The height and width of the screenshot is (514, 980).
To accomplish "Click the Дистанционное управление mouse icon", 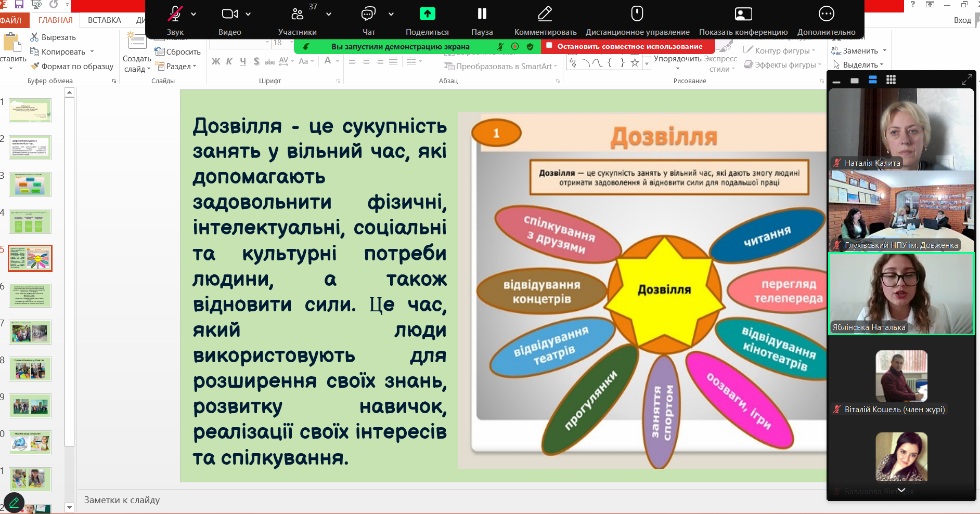I will tap(637, 14).
